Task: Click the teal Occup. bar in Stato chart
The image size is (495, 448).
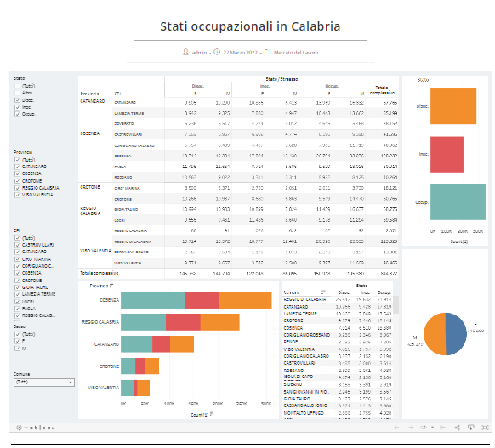Action: point(458,202)
